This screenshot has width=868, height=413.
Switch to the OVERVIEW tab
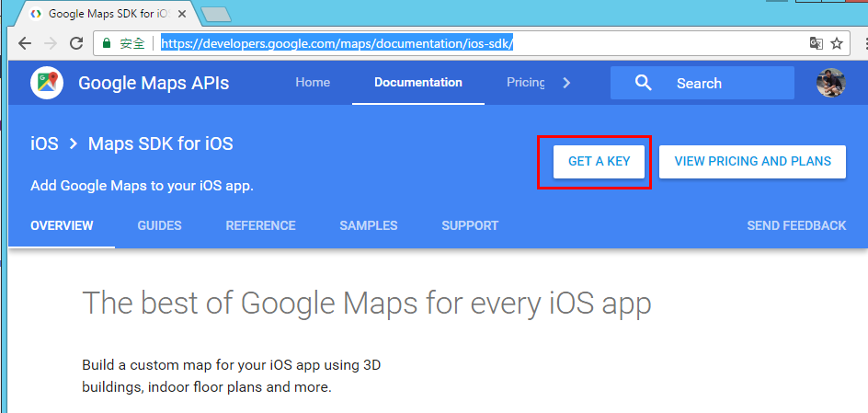click(x=62, y=225)
